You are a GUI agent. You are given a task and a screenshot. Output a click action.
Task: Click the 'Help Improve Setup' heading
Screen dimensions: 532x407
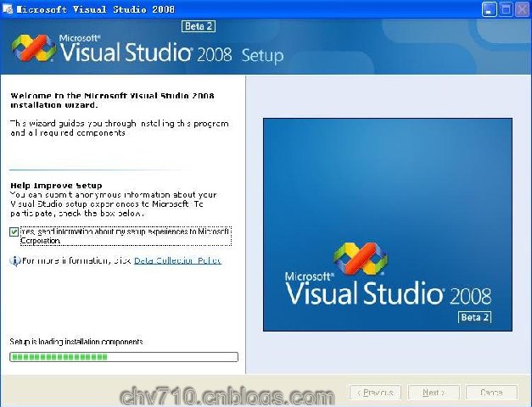tap(56, 186)
